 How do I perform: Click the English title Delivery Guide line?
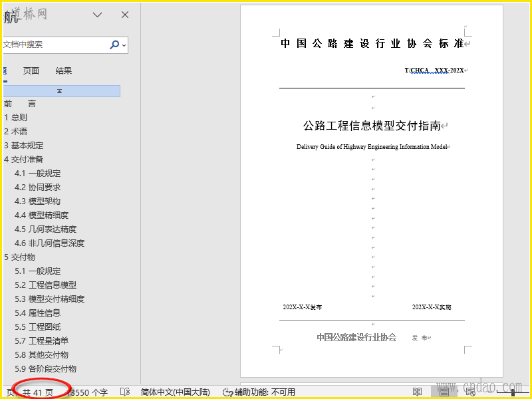[x=372, y=147]
